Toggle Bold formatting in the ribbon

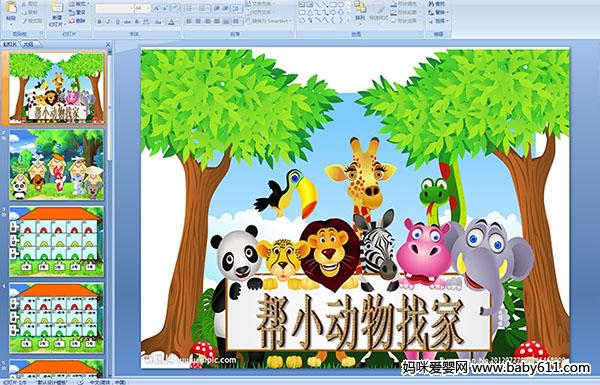(x=99, y=22)
